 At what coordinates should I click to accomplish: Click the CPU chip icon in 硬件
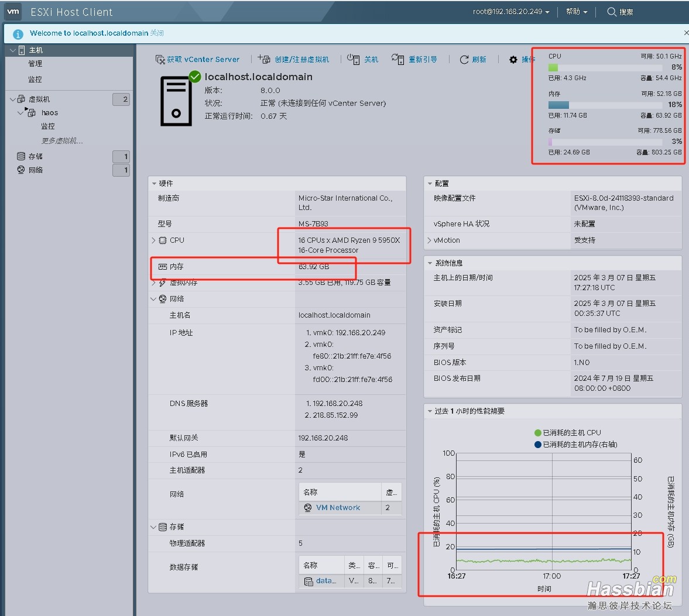tap(163, 240)
